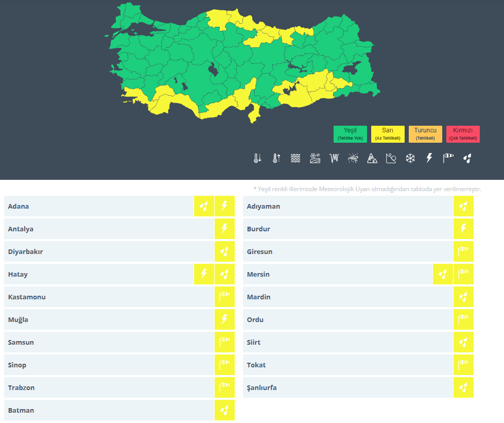Click the Kastamonu row label
Screen dimensions: 504x423
(x=27, y=297)
